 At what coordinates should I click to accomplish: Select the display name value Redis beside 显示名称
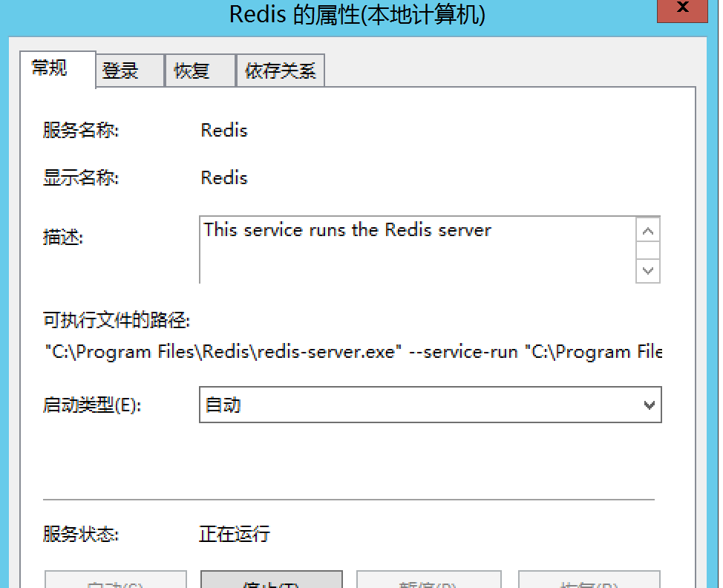tap(224, 178)
